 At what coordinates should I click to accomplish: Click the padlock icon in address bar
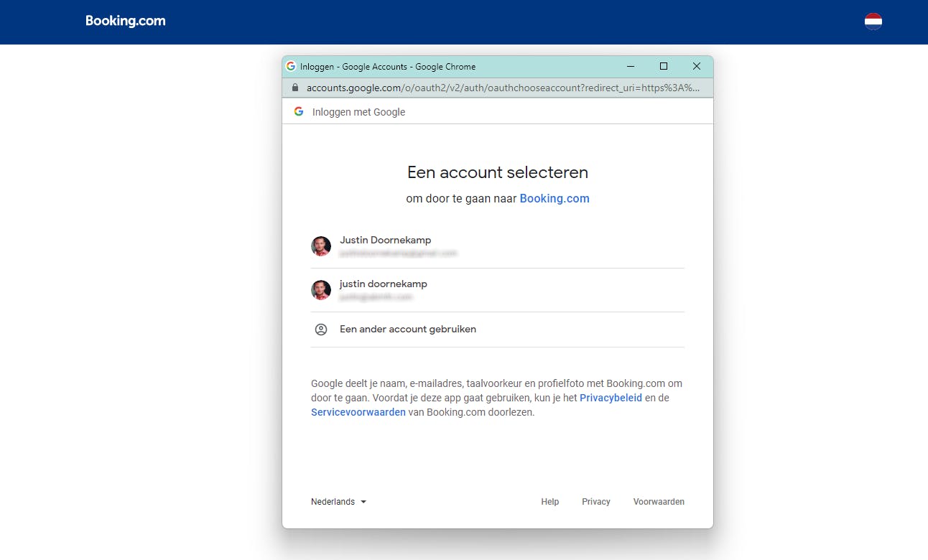tap(294, 88)
